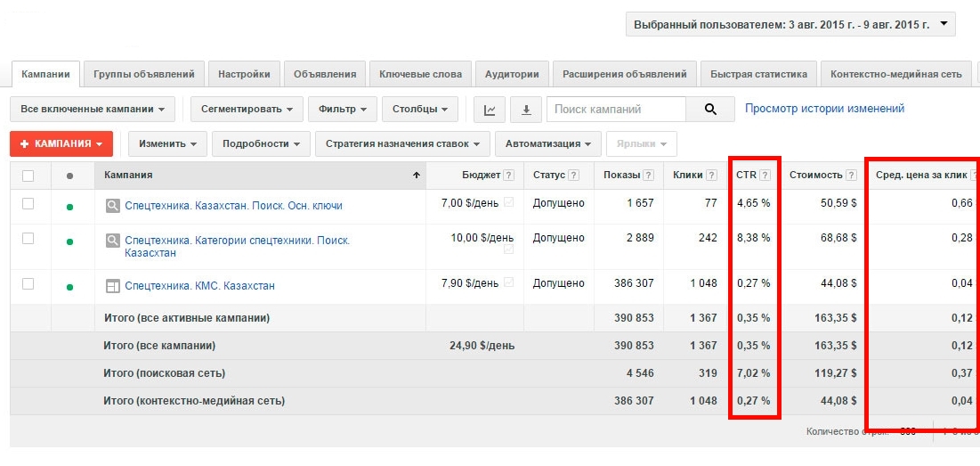Click the search magnifier button
Screen dimensions: 980x466
[709, 110]
